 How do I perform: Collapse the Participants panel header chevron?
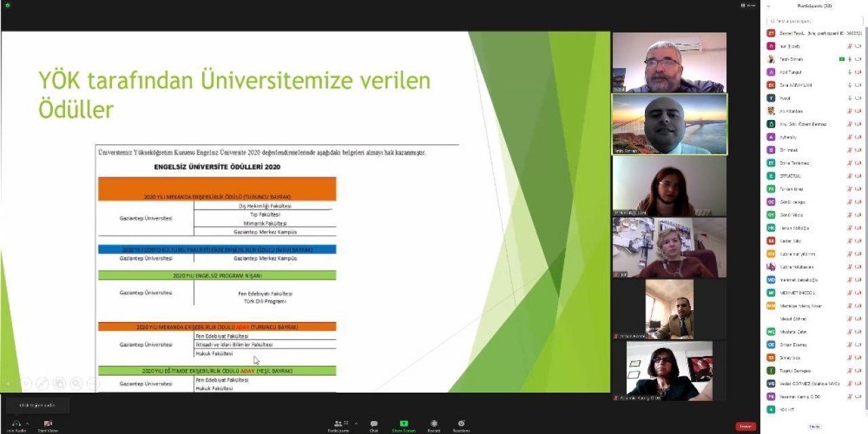pos(768,6)
